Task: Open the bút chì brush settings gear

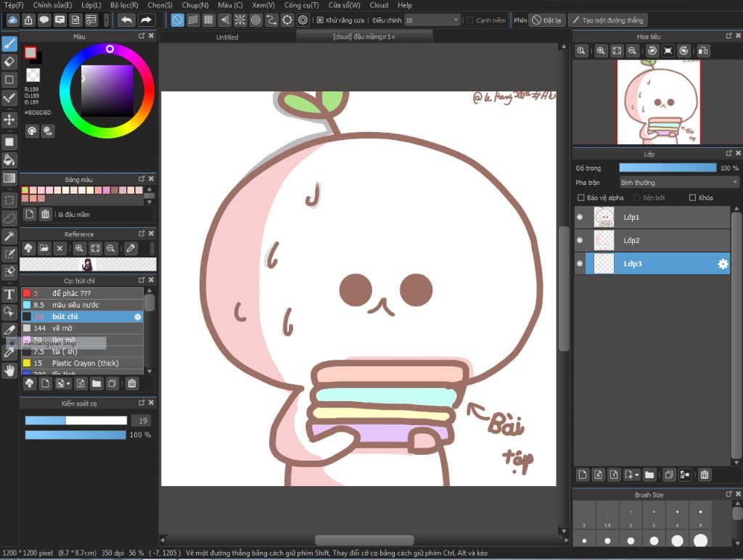Action: 137,316
